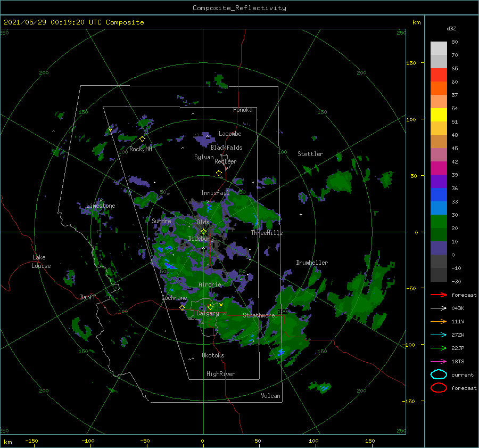Click the cyan current ellipse icon

(439, 374)
